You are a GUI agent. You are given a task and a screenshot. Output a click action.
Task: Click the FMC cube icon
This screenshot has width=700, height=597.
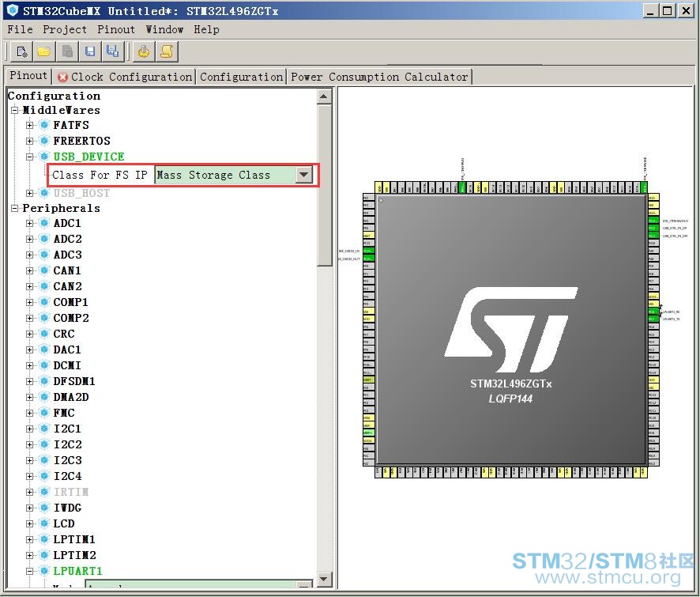pyautogui.click(x=44, y=413)
